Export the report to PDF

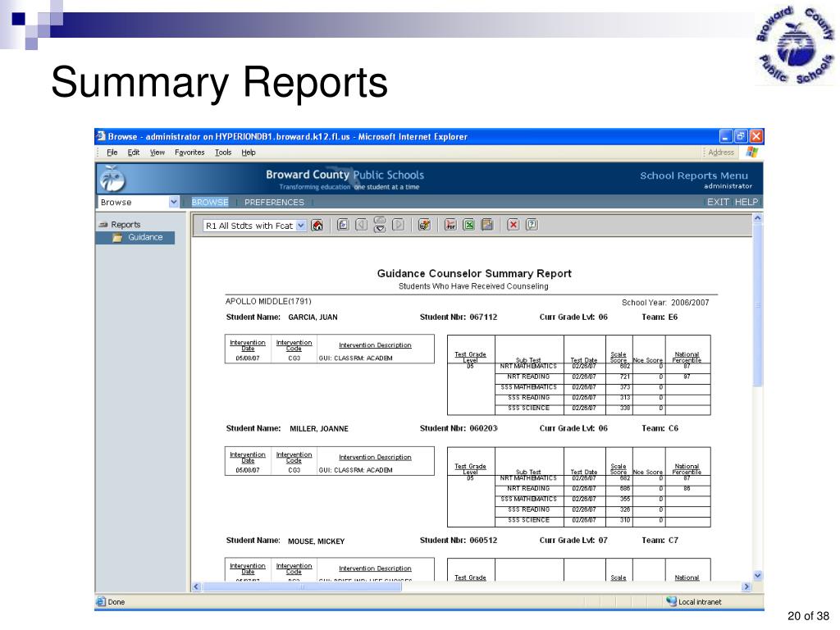pyautogui.click(x=450, y=225)
